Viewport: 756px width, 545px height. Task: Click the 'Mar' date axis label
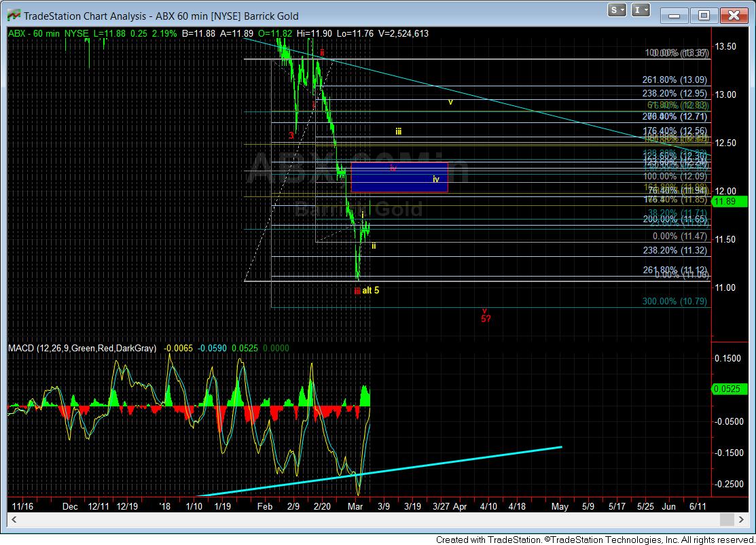click(355, 506)
